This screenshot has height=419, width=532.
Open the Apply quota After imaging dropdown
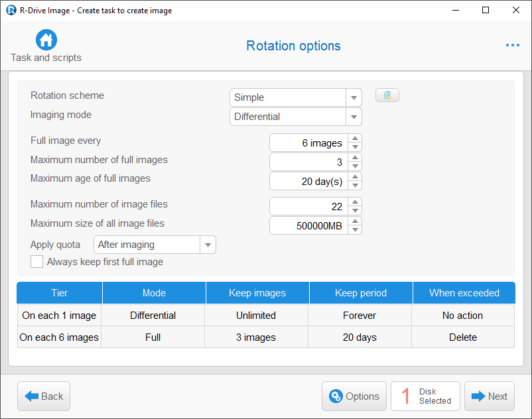coord(155,245)
